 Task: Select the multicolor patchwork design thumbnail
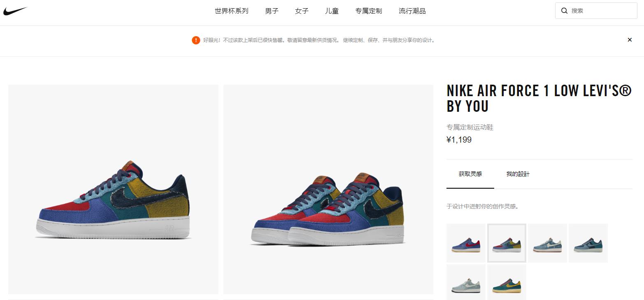507,243
